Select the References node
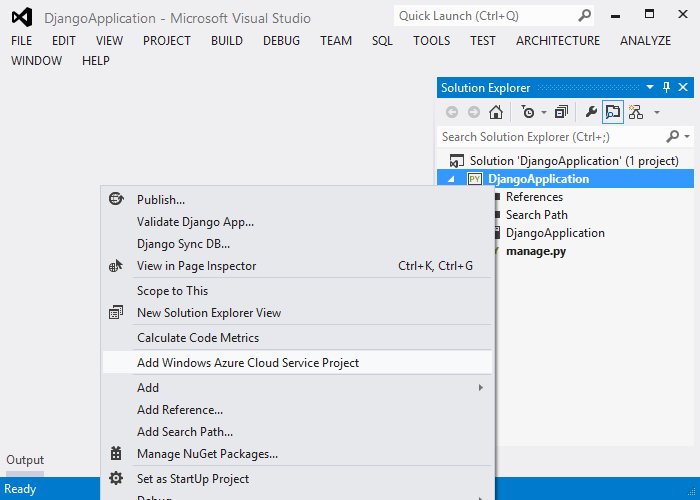Viewport: 700px width, 500px height. click(x=534, y=197)
